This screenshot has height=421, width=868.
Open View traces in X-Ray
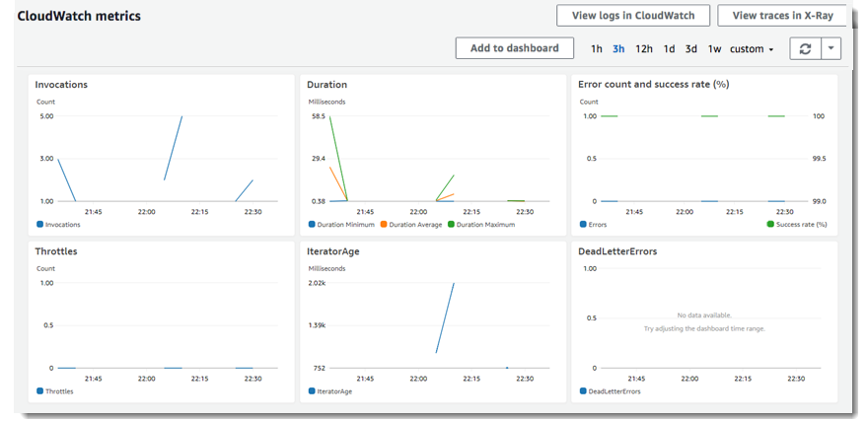click(x=782, y=15)
